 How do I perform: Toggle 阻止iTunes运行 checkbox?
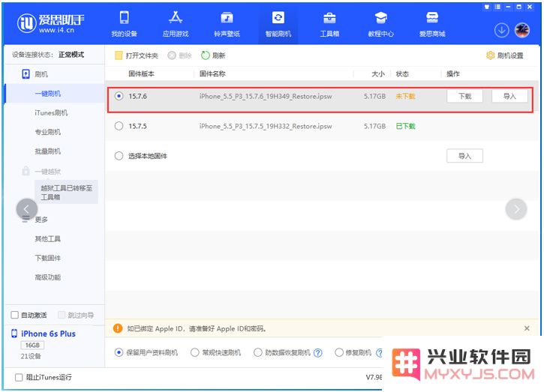(19, 377)
